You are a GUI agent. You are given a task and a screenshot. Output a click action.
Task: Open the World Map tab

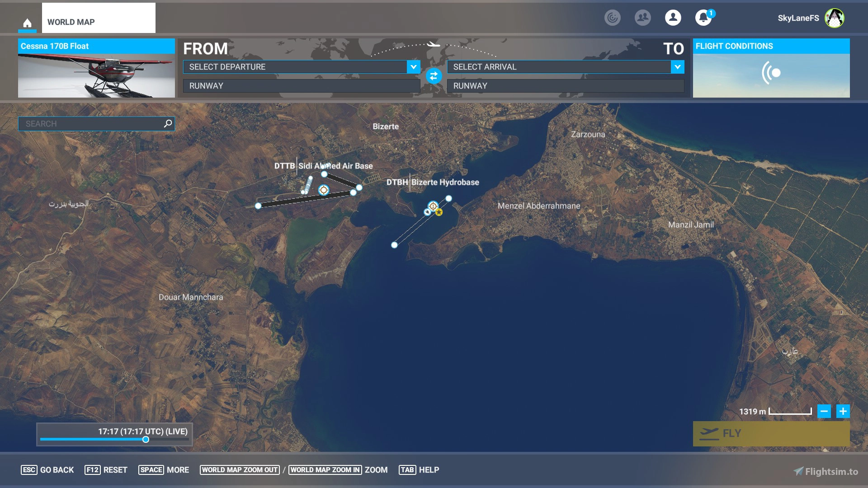click(99, 18)
